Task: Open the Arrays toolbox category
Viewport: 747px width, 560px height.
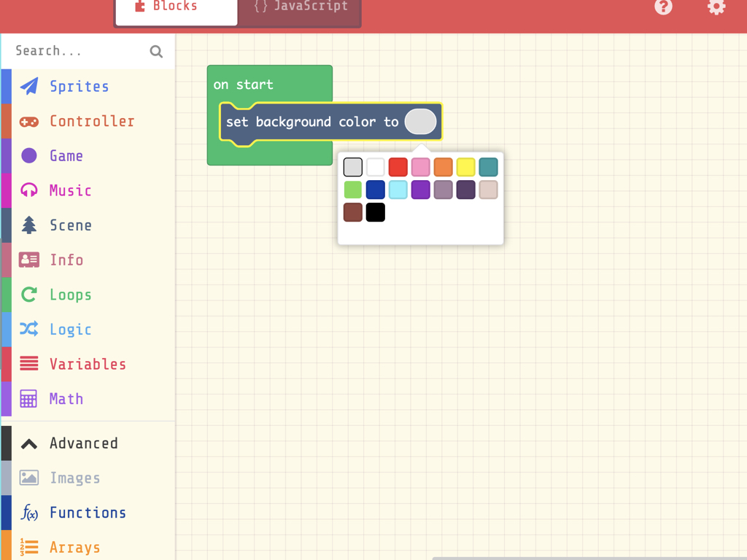Action: (x=88, y=545)
